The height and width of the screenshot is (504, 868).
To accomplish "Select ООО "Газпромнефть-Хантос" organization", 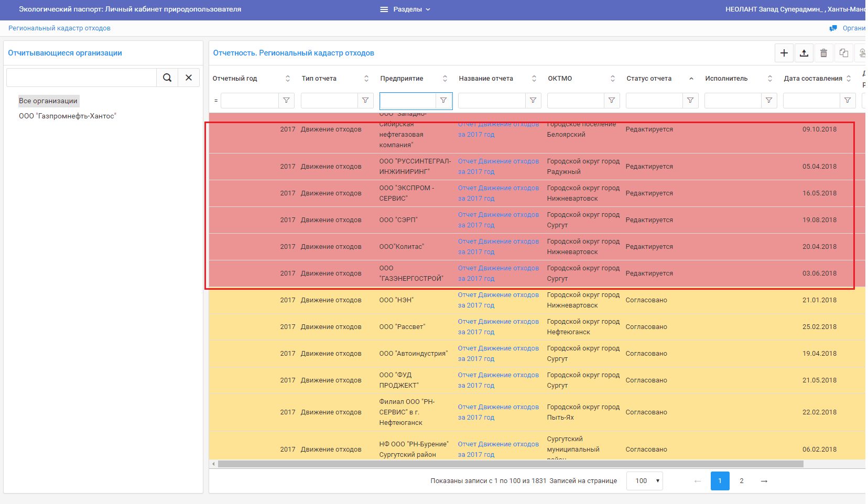I will pos(68,116).
